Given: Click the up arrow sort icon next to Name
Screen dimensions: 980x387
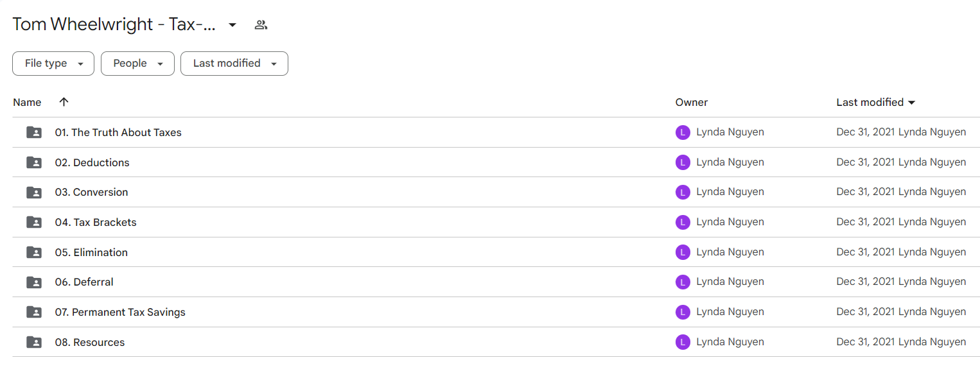Looking at the screenshot, I should 64,102.
